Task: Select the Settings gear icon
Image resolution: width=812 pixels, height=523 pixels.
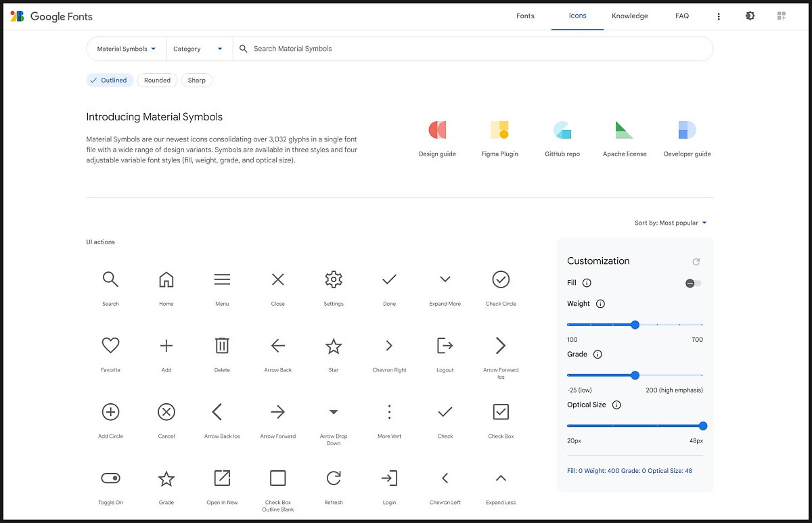Action: (334, 279)
